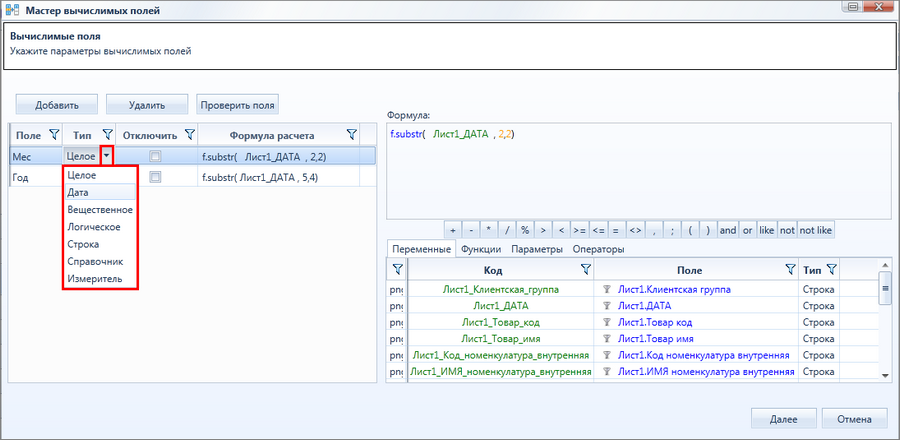Choose Дата from the type list
Screen dimensions: 900x440
tap(100, 193)
